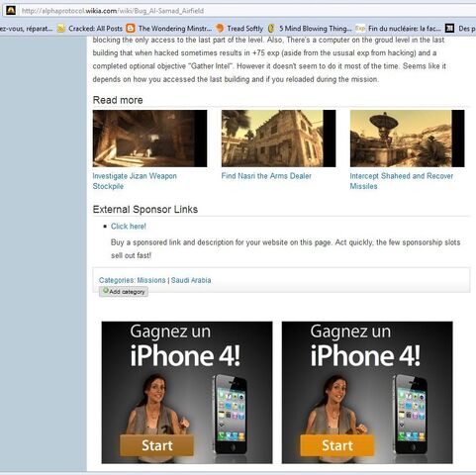Click the Investigate Jizan Weapon Stockpile thumbnail
This screenshot has height=475, width=476.
tap(149, 139)
